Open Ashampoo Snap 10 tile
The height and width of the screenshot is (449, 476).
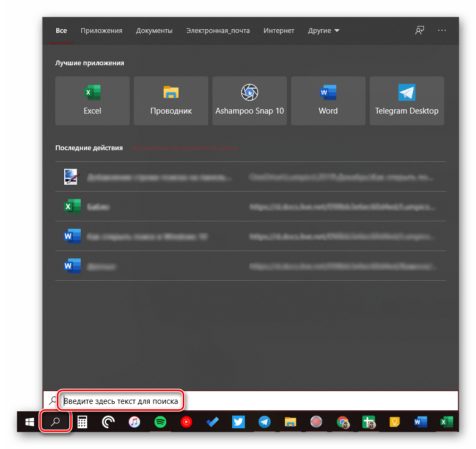[x=250, y=101]
